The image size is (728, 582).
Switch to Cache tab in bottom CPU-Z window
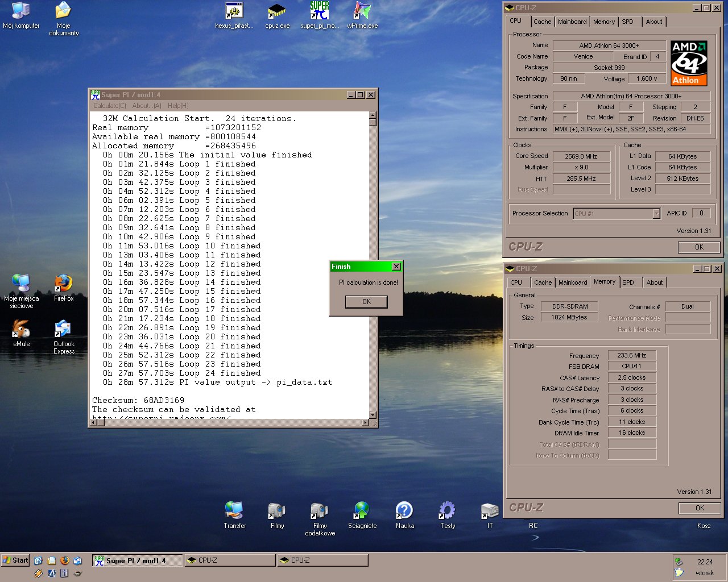point(543,282)
